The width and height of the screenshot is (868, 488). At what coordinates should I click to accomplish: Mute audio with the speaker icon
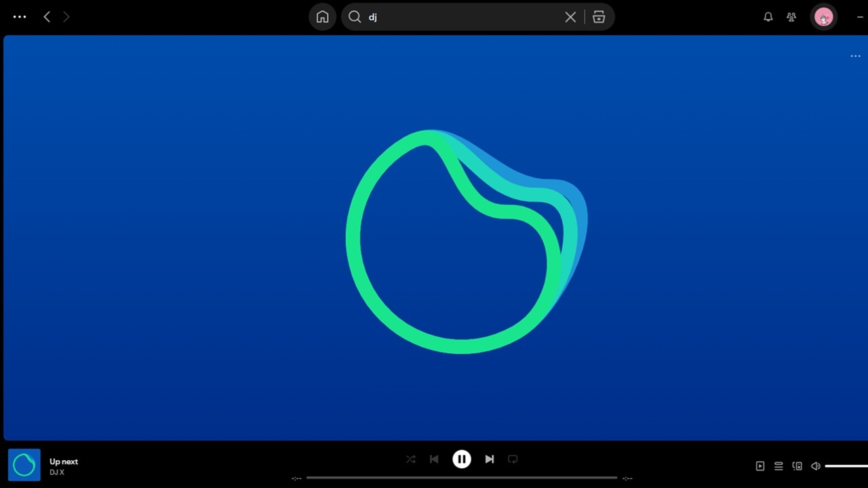(x=815, y=466)
